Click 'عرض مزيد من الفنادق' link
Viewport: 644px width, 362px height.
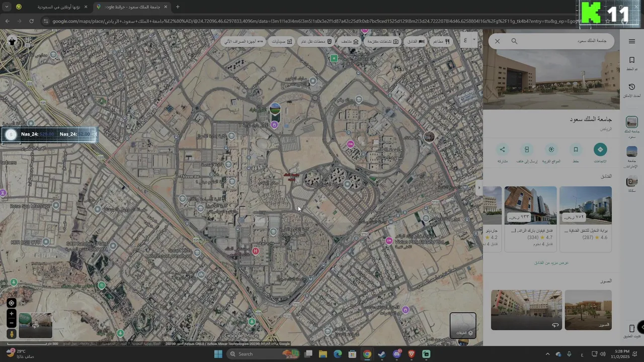[551, 262]
